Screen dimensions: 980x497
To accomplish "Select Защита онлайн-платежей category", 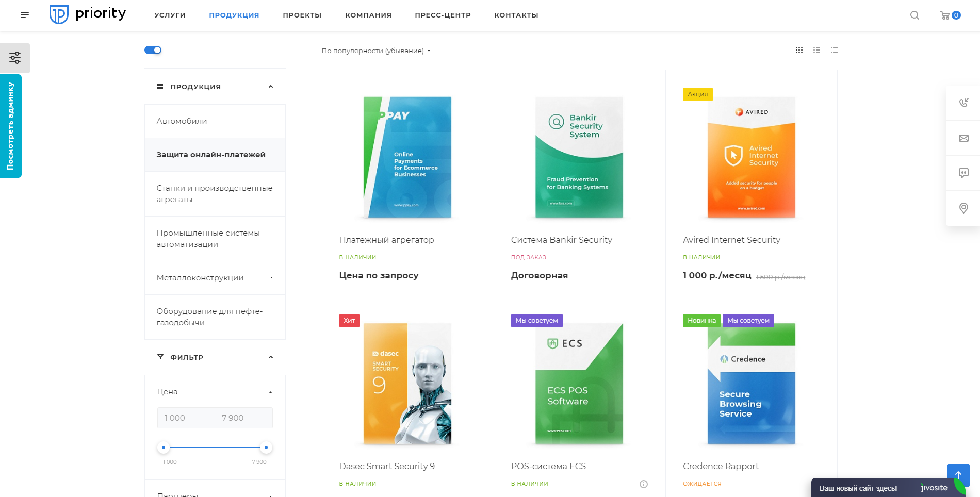I will 215,155.
